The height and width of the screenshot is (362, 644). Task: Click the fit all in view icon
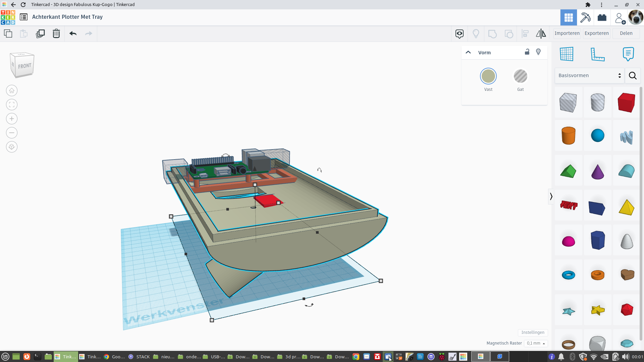pyautogui.click(x=12, y=105)
